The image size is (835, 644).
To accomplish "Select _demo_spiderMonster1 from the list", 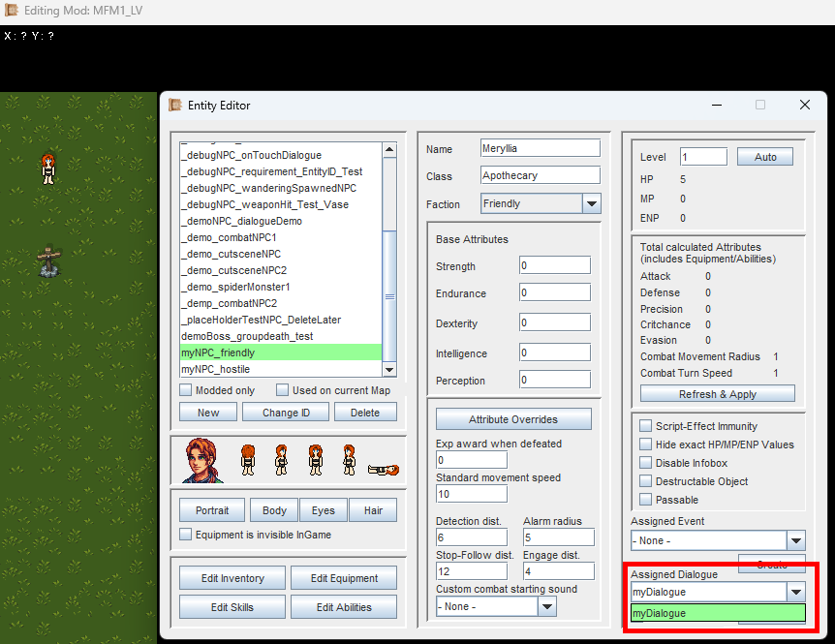I will coord(281,287).
